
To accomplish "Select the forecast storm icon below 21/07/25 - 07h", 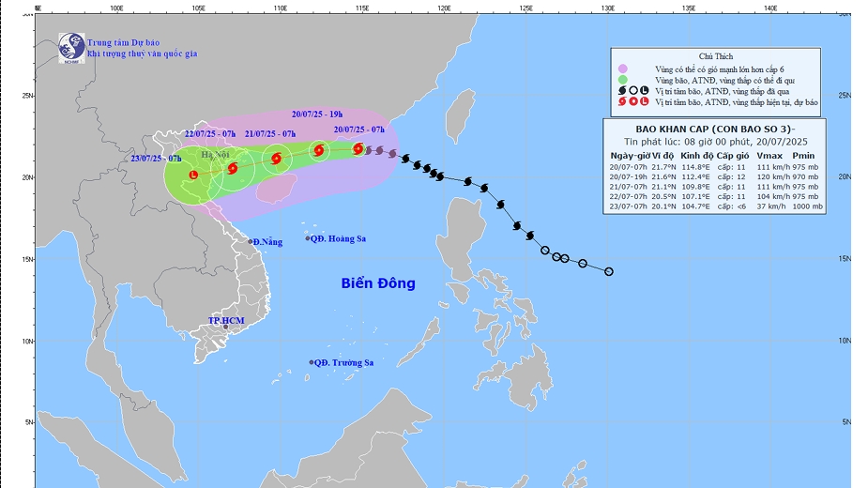I will (277, 159).
